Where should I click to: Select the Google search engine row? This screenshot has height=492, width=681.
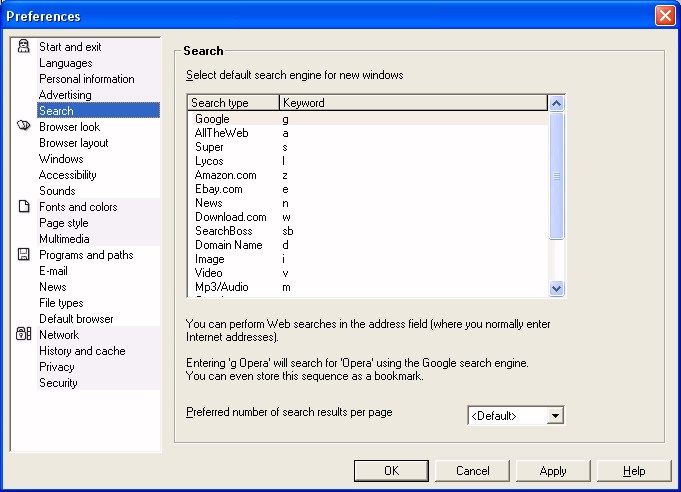tap(369, 119)
